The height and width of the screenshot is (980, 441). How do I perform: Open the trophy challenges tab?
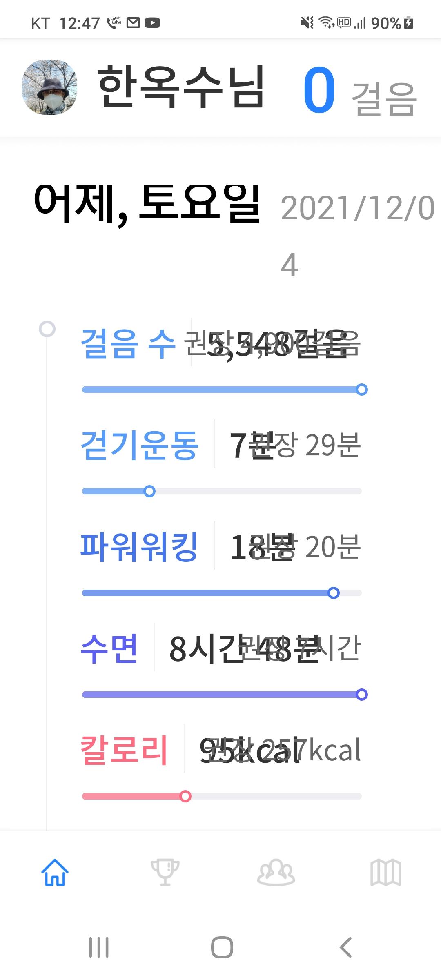coord(165,873)
